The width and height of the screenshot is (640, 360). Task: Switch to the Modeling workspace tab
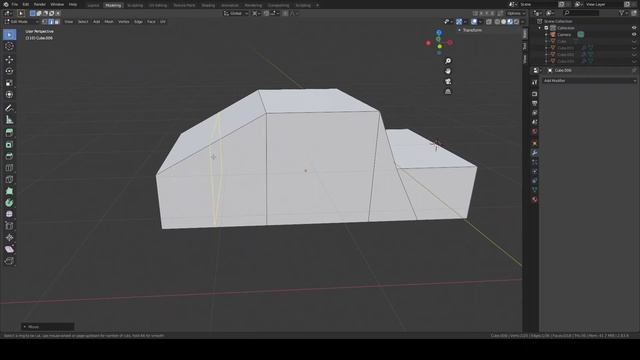tap(113, 5)
